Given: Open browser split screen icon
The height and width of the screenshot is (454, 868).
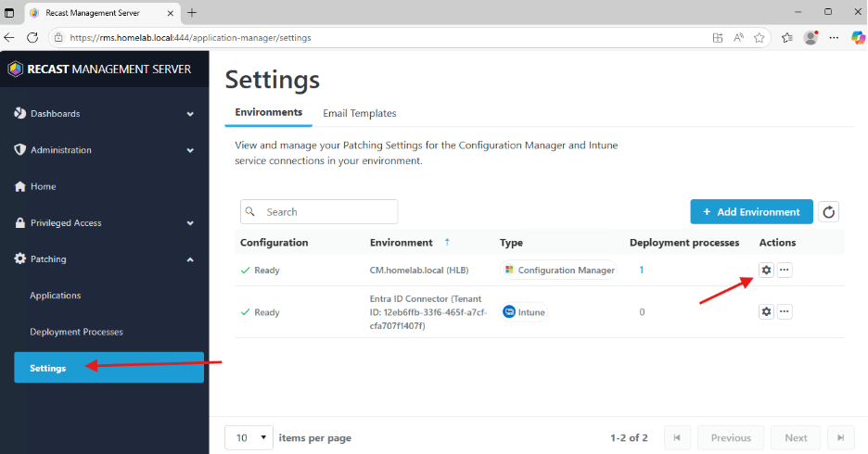Looking at the screenshot, I should click(x=718, y=38).
